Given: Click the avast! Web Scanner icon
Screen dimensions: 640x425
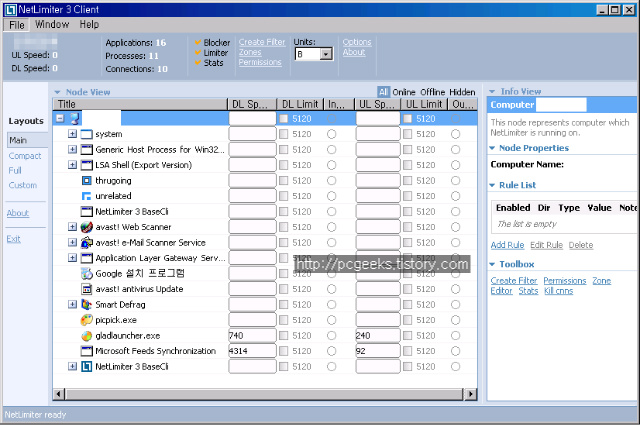Looking at the screenshot, I should 87,227.
